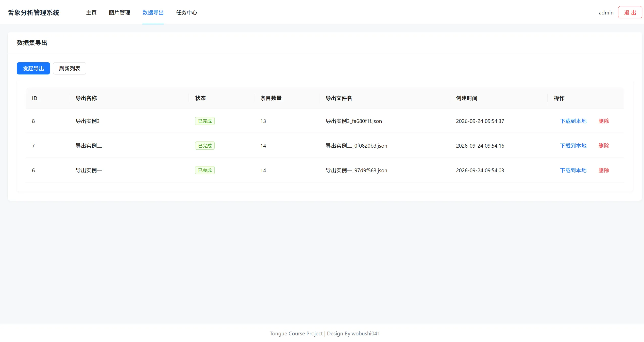Click the 退出 logout button
The image size is (644, 342).
(630, 12)
